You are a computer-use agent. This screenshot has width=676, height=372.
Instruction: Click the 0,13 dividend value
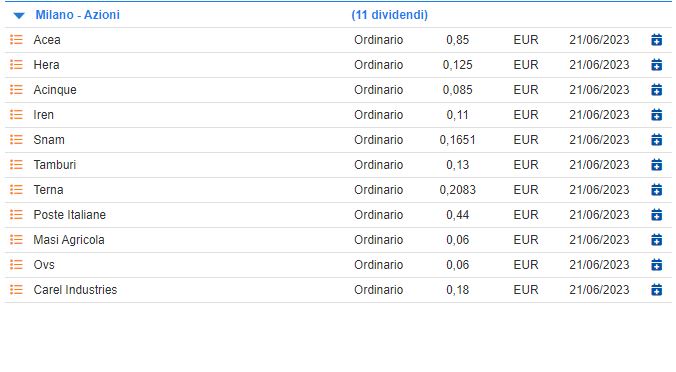click(457, 165)
